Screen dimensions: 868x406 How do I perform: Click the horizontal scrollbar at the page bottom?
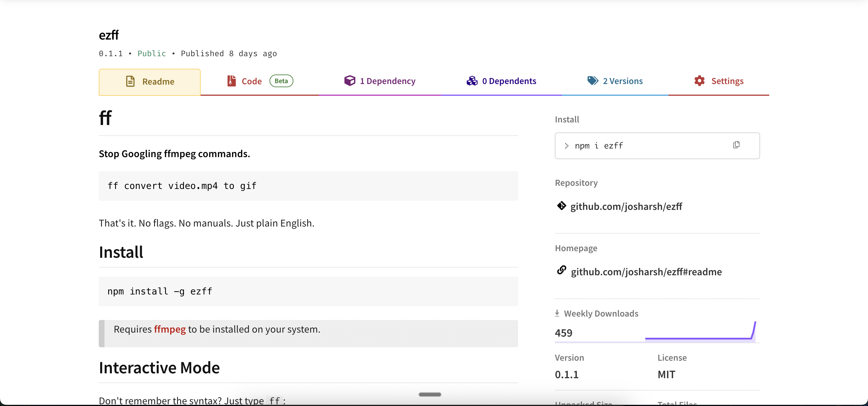(430, 394)
